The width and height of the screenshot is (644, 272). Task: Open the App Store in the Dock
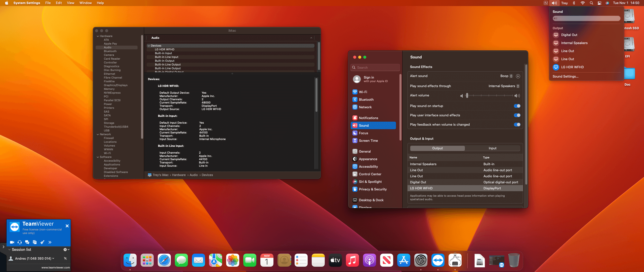pyautogui.click(x=404, y=260)
